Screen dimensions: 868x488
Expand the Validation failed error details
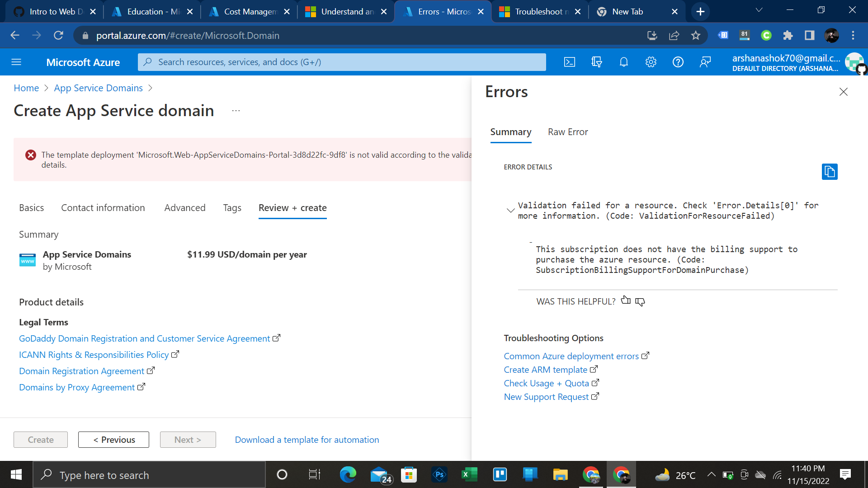(510, 210)
